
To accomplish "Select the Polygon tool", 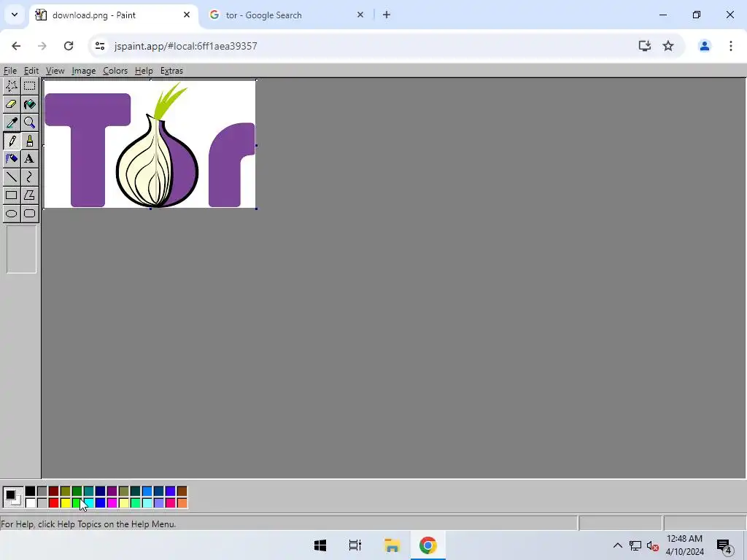I will [x=29, y=195].
